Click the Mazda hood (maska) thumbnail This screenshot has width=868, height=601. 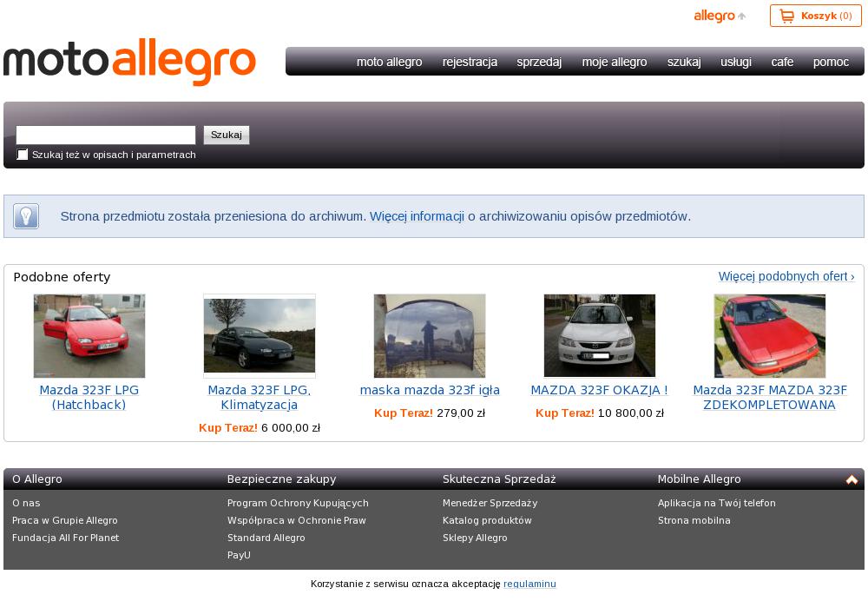pos(430,335)
